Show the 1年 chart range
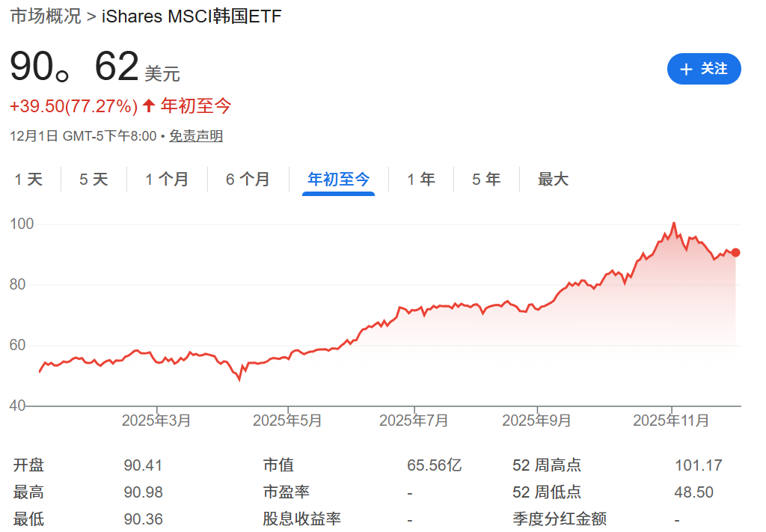The height and width of the screenshot is (532, 766). pos(421,180)
